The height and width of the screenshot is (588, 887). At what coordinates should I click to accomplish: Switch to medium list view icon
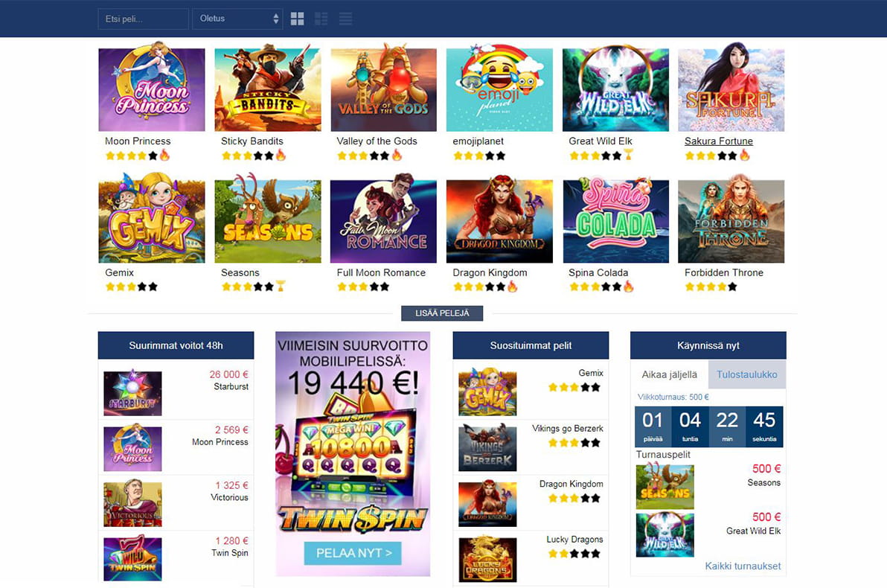(x=321, y=19)
